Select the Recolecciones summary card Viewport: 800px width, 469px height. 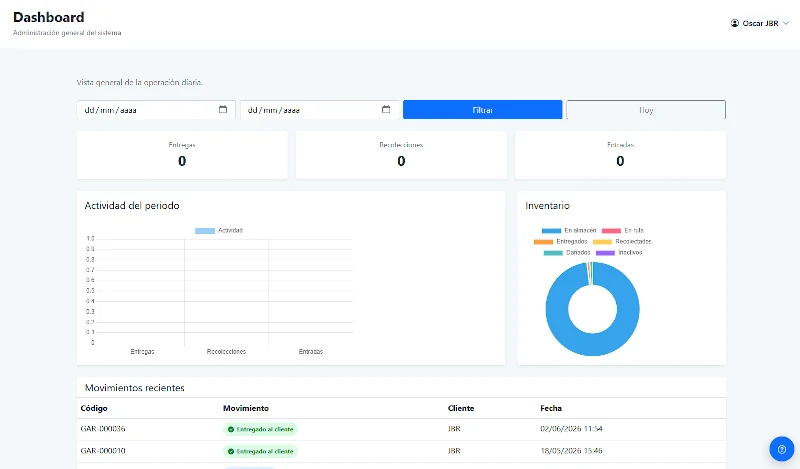[401, 155]
